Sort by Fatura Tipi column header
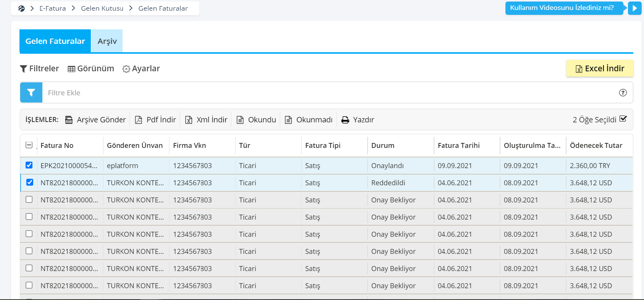 323,145
